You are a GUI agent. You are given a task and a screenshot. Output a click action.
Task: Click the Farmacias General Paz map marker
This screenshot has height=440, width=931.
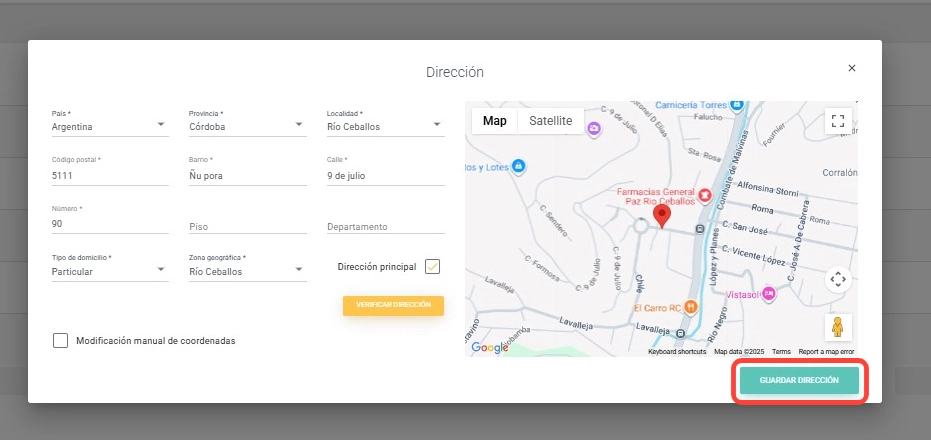704,194
